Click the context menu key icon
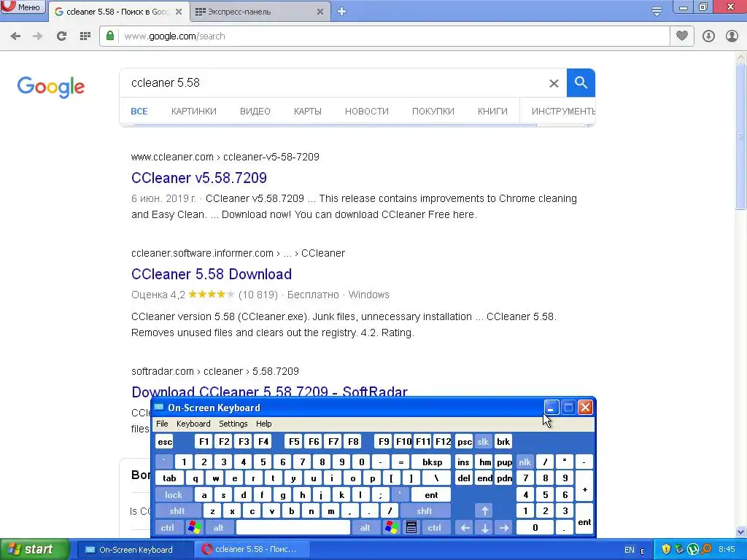The width and height of the screenshot is (747, 560). point(411,528)
